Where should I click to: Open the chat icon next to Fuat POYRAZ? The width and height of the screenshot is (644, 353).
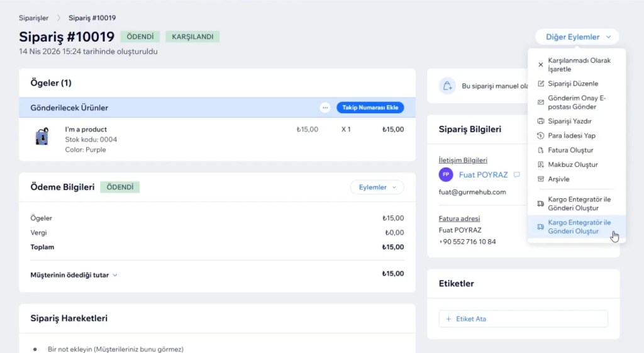tap(517, 175)
